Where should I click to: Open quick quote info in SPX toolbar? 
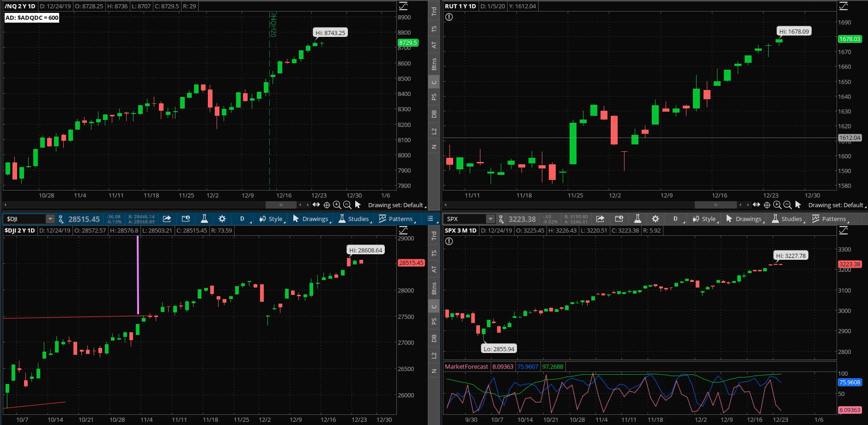(x=619, y=219)
